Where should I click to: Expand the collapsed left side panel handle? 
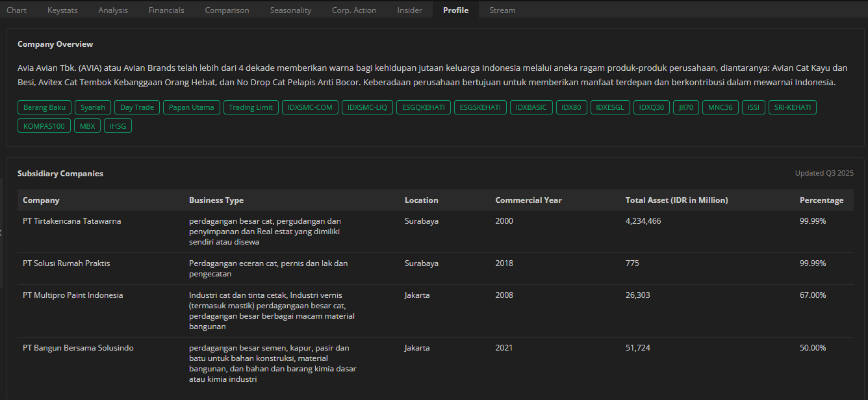[x=1, y=232]
